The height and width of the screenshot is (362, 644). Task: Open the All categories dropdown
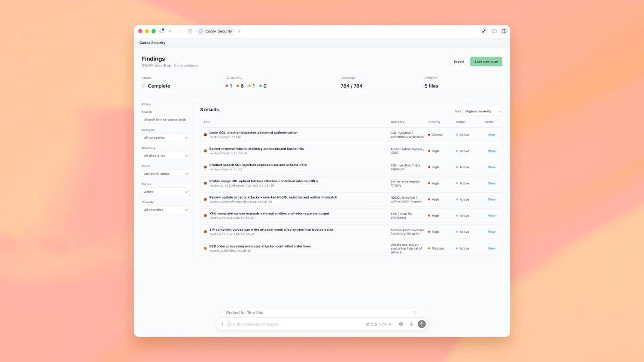166,138
